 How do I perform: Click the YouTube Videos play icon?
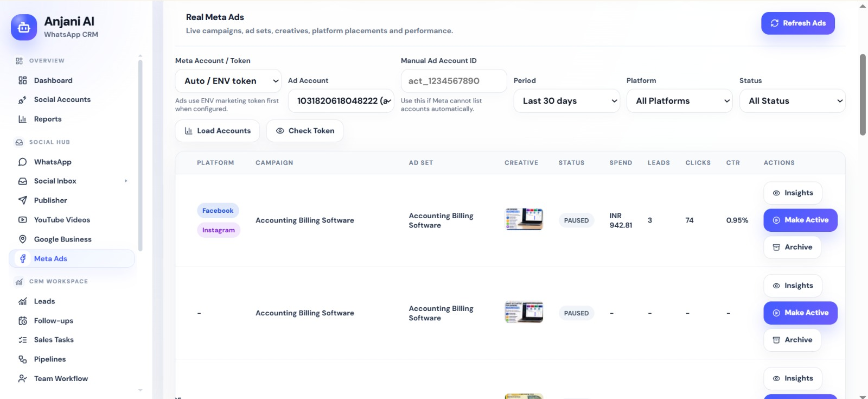tap(22, 220)
